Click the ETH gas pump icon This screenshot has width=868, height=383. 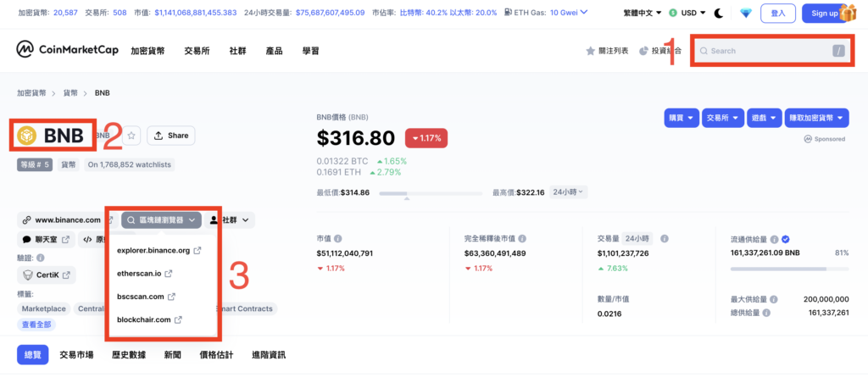(x=509, y=13)
